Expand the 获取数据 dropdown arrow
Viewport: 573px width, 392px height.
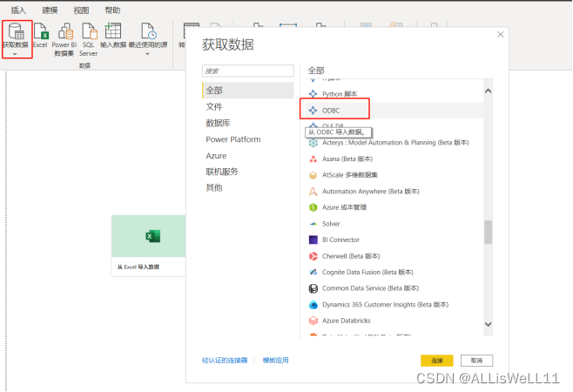[15, 54]
